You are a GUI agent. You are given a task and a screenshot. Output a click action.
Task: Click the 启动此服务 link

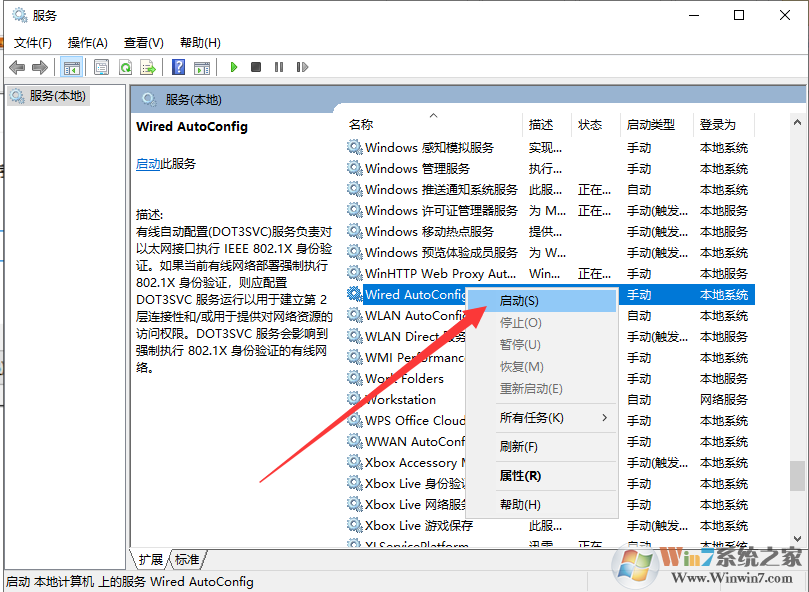pos(148,163)
